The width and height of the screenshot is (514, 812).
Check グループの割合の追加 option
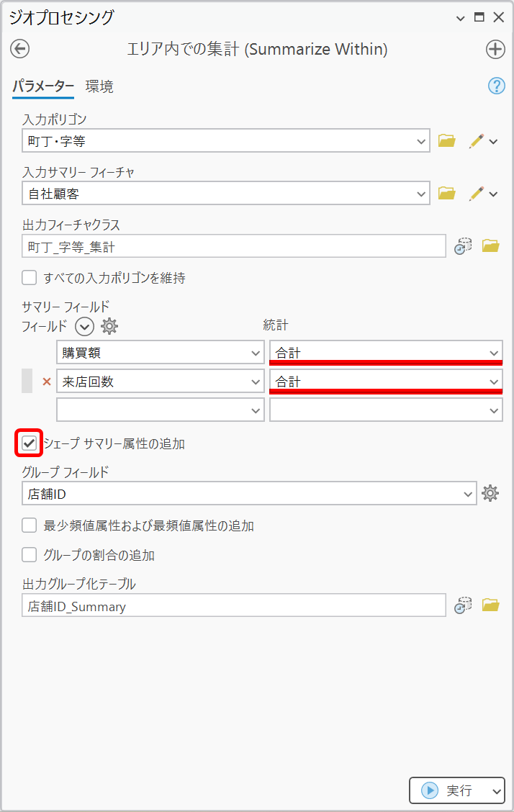click(30, 554)
